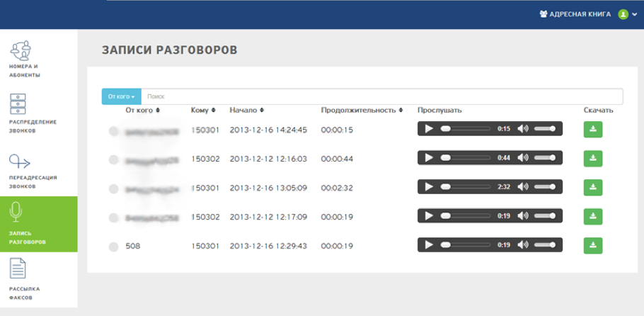Play the 12:29:43 call recording
644x316 pixels.
[429, 245]
